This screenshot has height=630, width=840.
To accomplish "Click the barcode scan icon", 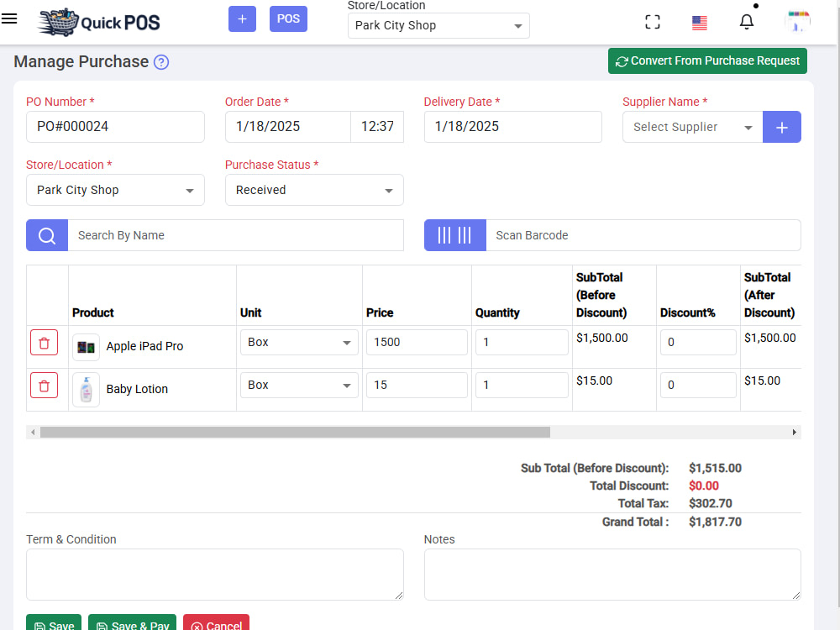I will point(454,235).
